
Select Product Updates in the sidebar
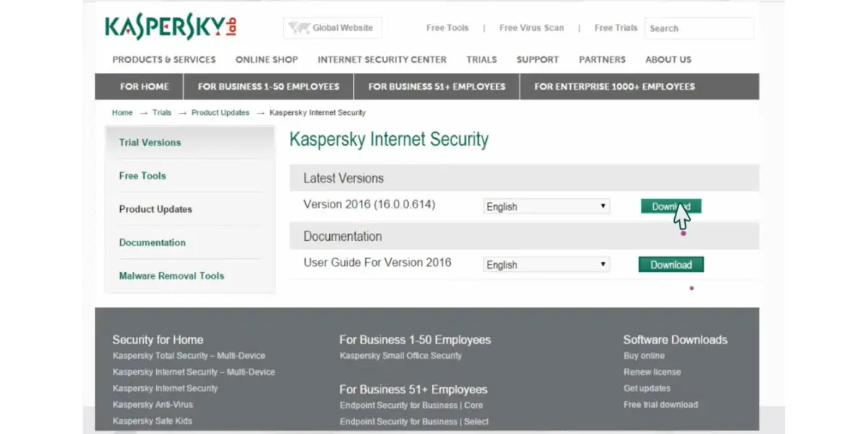coord(156,209)
